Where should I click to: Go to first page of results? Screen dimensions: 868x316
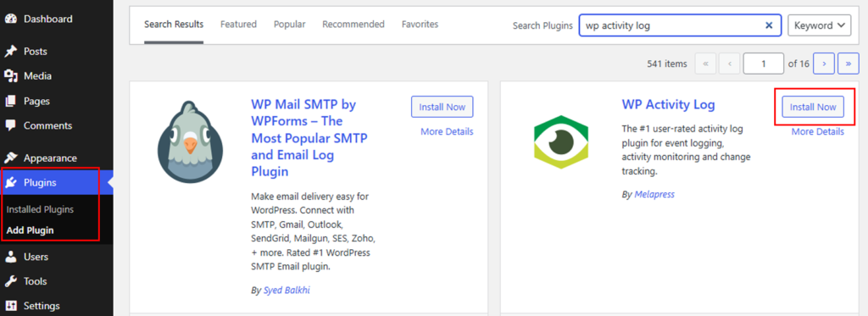tap(705, 64)
